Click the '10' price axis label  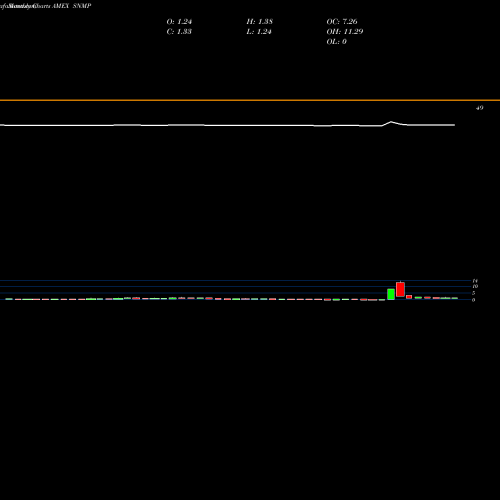(475, 286)
